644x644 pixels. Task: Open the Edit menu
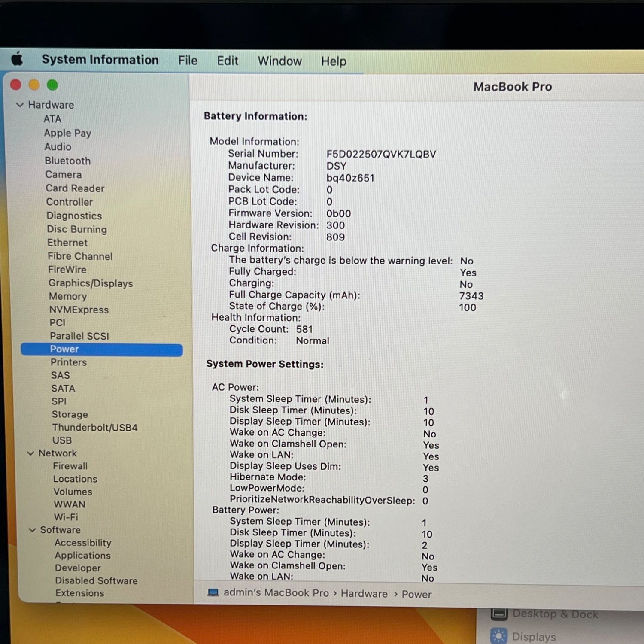pos(228,61)
